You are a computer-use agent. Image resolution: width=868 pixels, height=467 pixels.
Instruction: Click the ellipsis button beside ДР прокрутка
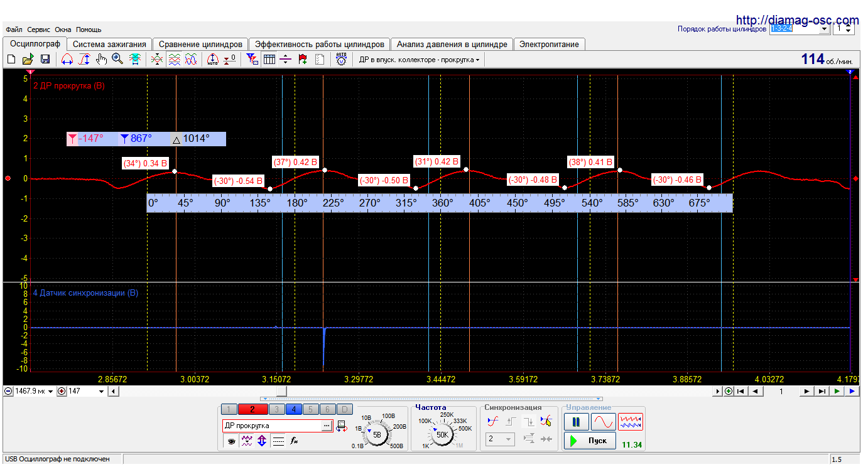[x=327, y=426]
